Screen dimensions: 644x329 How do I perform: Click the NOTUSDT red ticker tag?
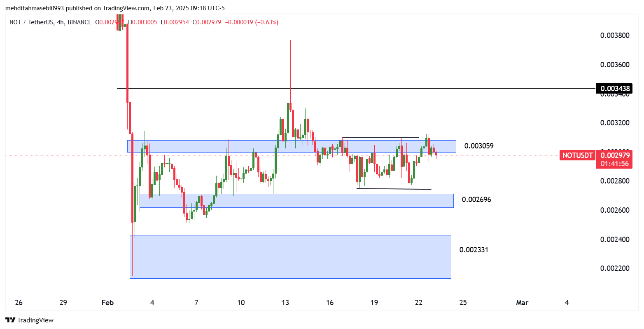tap(577, 155)
